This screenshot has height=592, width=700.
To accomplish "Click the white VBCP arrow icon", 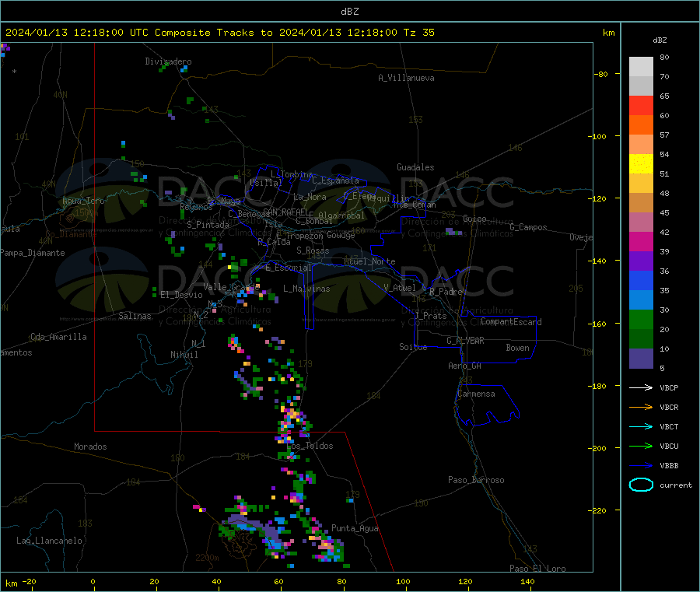I will point(641,387).
